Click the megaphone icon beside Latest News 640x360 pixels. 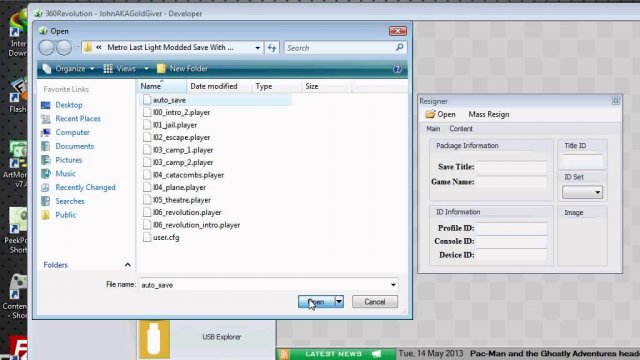coord(376,354)
